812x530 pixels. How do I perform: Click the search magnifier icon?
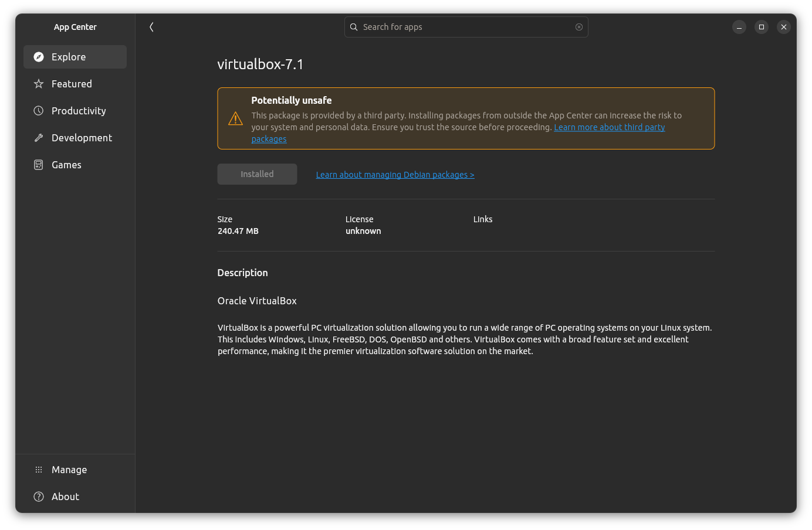354,27
